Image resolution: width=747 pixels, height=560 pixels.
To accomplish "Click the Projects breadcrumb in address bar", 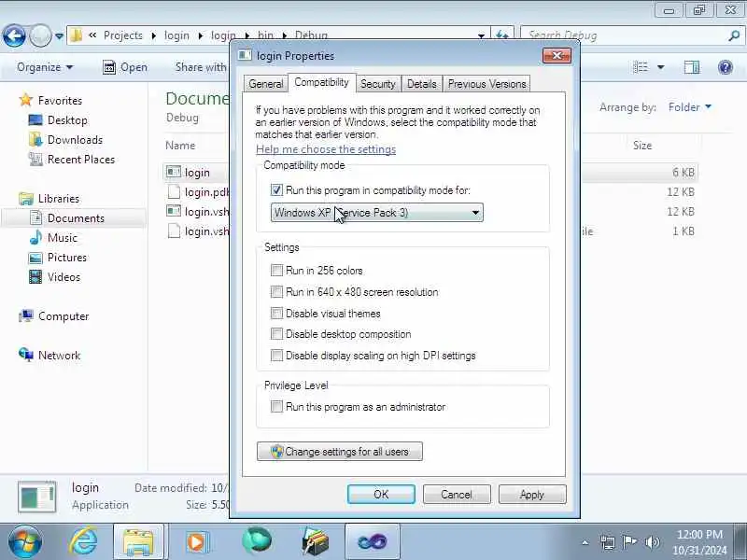I will coord(123,35).
